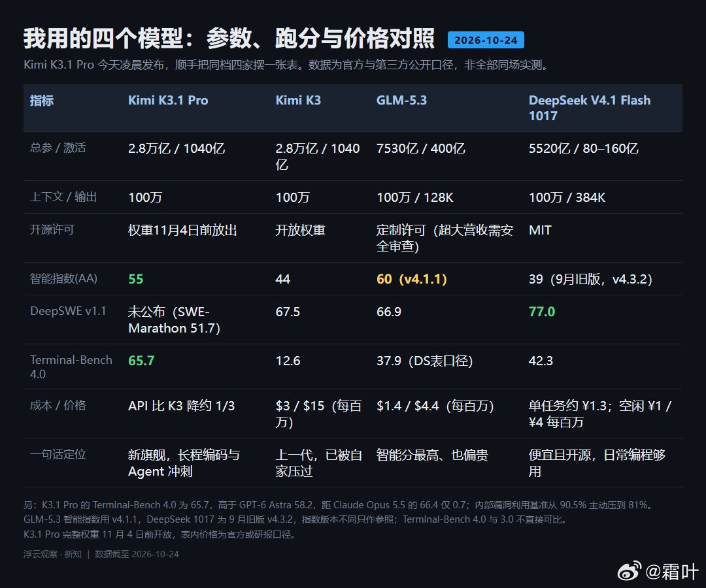The width and height of the screenshot is (706, 588).
Task: Click the Terminal-Bench 4.0 row label
Action: pos(71,367)
